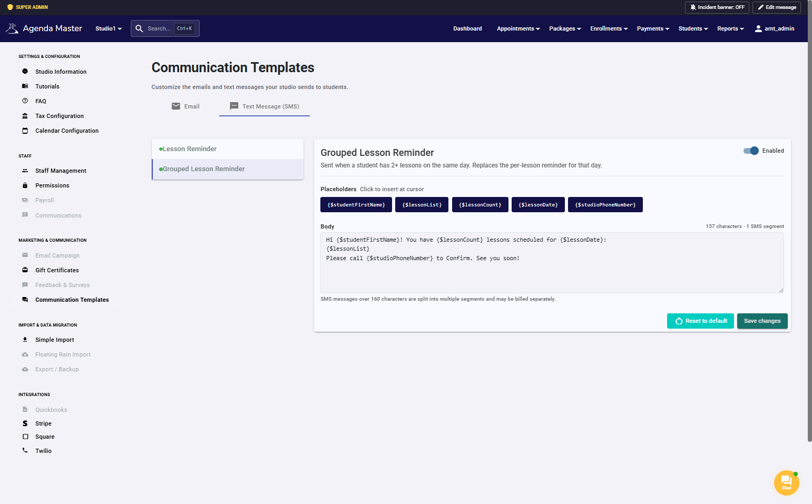
Task: Toggle the Incident banner OFF button
Action: 717,7
